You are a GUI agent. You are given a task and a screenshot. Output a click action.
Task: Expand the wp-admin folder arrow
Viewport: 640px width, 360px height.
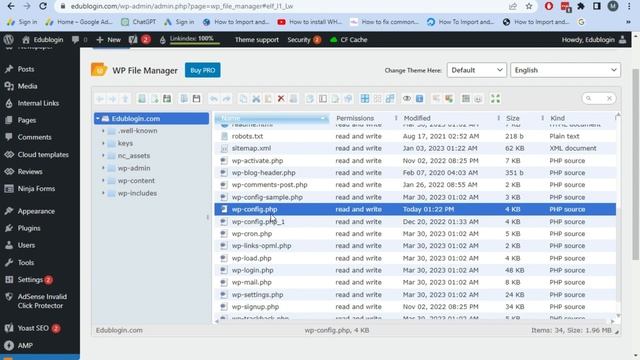[103, 168]
